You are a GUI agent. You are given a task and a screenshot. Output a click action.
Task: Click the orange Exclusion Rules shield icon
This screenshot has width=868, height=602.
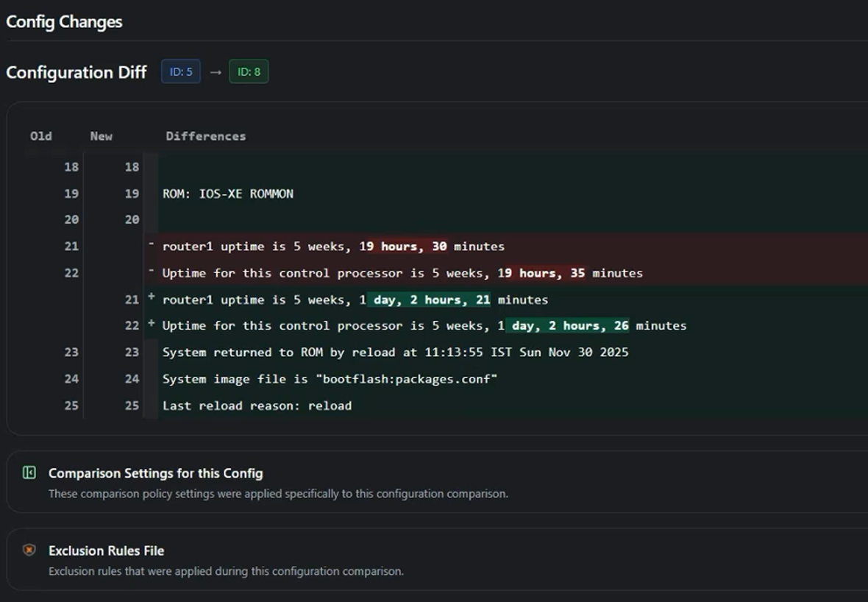(x=29, y=550)
